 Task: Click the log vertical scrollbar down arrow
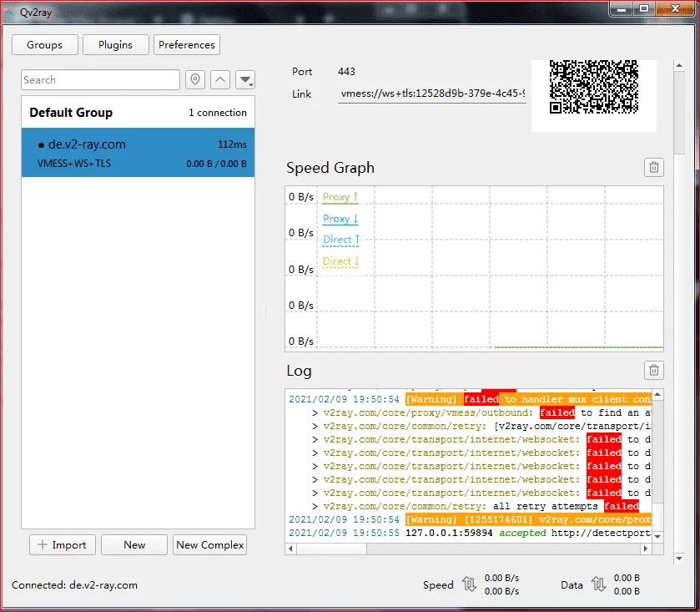pyautogui.click(x=657, y=537)
